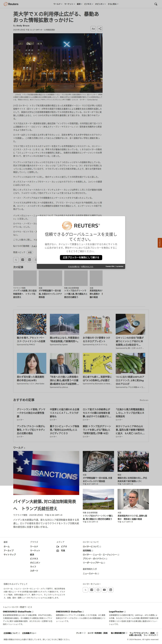Expand the ビジネス menu in top navigation
Viewport: 162px width, 644px height.
[x=88, y=4]
